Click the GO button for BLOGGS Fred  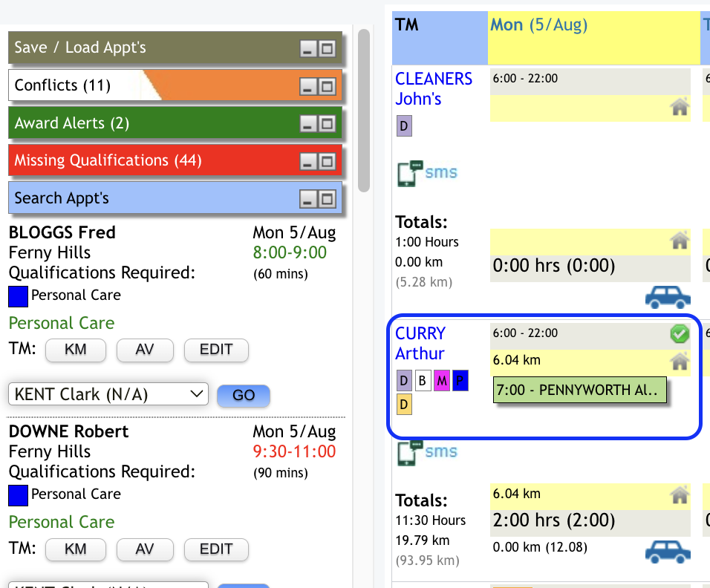point(244,396)
